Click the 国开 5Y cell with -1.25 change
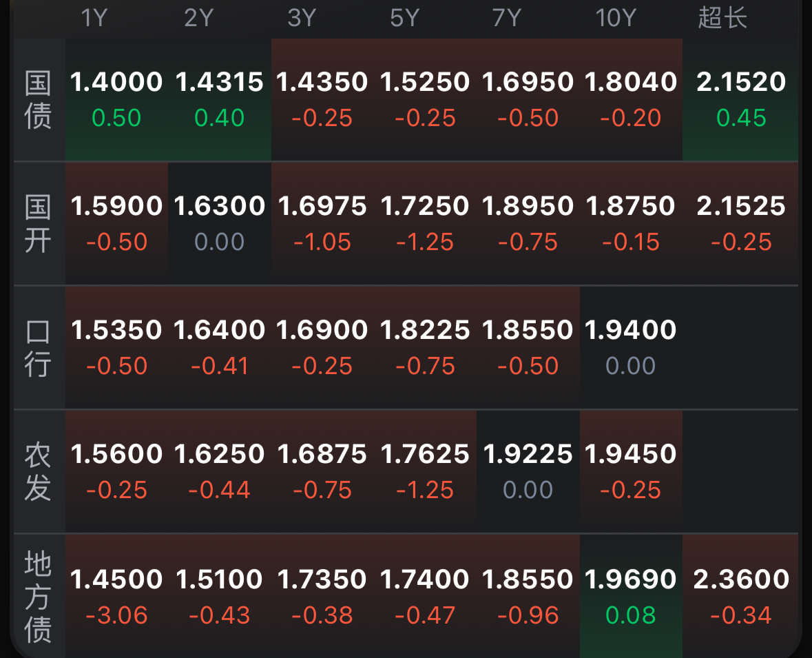The image size is (812, 658). pos(425,224)
